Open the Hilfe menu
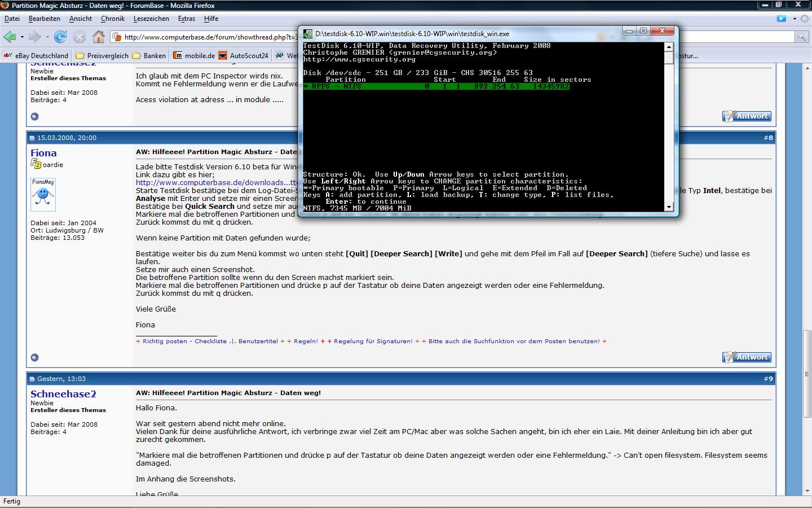The width and height of the screenshot is (812, 508). 211,19
